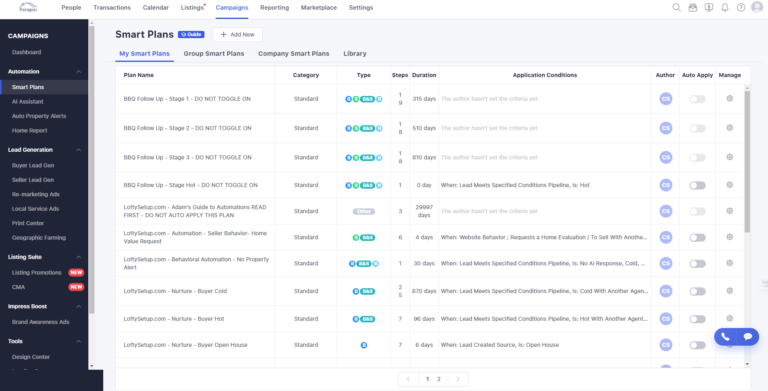Open gear for BBQ Follow Up Stage Hot
The width and height of the screenshot is (768, 391).
729,185
